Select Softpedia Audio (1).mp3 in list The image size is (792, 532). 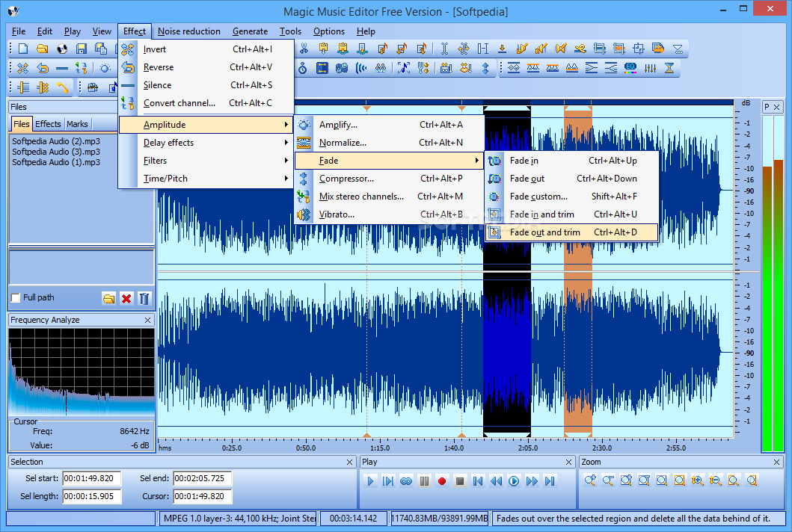click(x=56, y=163)
